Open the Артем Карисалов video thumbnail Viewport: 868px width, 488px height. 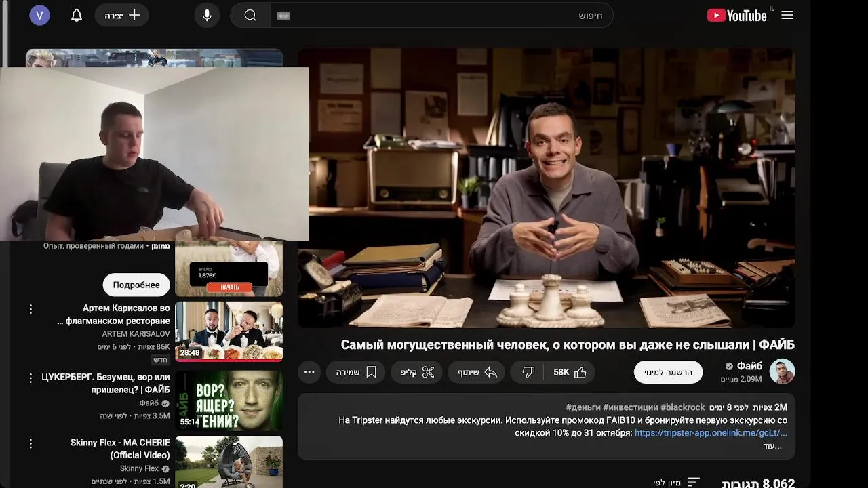coord(229,331)
